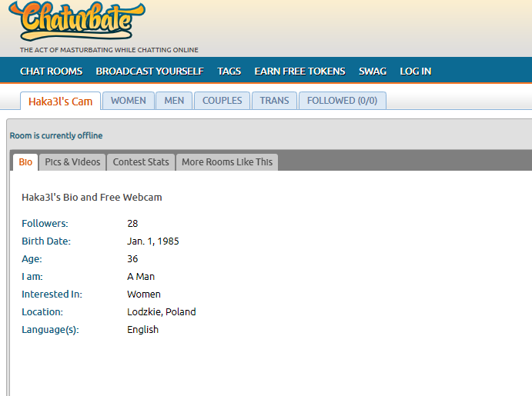Click the Chaturbate logo
This screenshot has width=532, height=396.
(x=77, y=21)
